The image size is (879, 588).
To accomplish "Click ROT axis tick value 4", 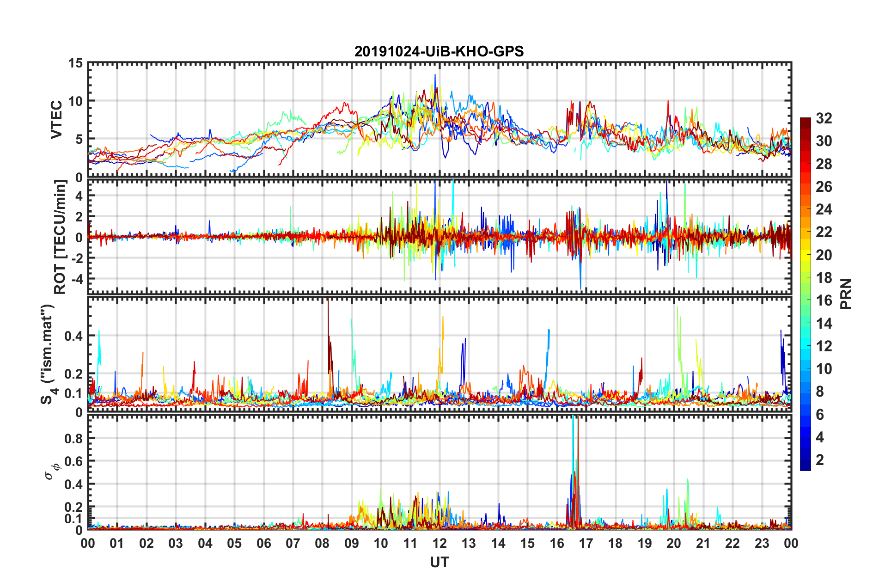I will (x=79, y=196).
